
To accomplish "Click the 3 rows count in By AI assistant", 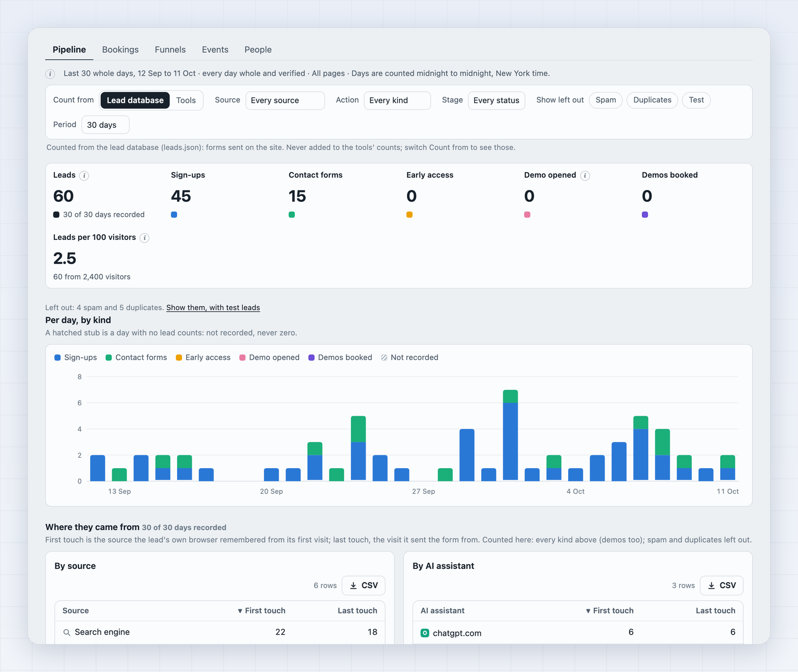I will click(x=683, y=585).
